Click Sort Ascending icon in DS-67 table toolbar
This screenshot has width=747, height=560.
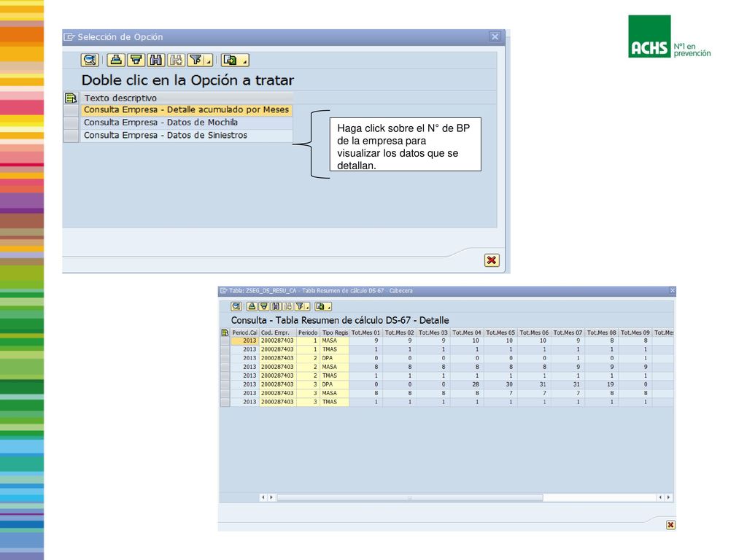click(x=252, y=306)
